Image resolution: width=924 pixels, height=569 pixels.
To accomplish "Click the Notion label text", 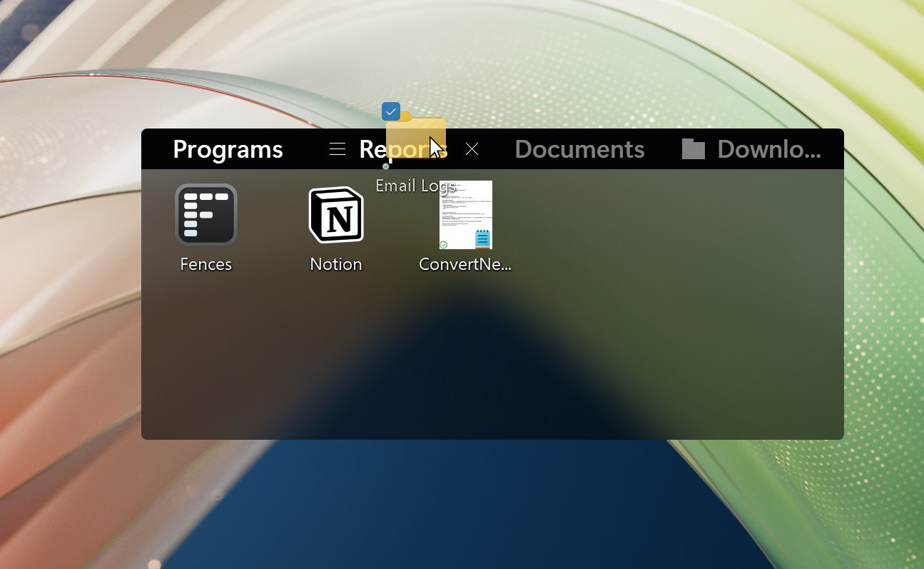I will [x=336, y=264].
